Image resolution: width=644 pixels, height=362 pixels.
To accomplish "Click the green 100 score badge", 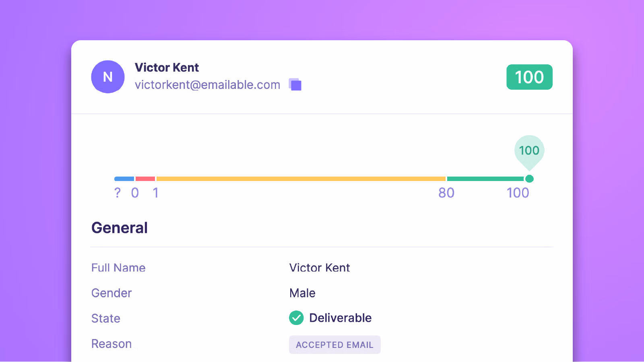I will (x=529, y=77).
